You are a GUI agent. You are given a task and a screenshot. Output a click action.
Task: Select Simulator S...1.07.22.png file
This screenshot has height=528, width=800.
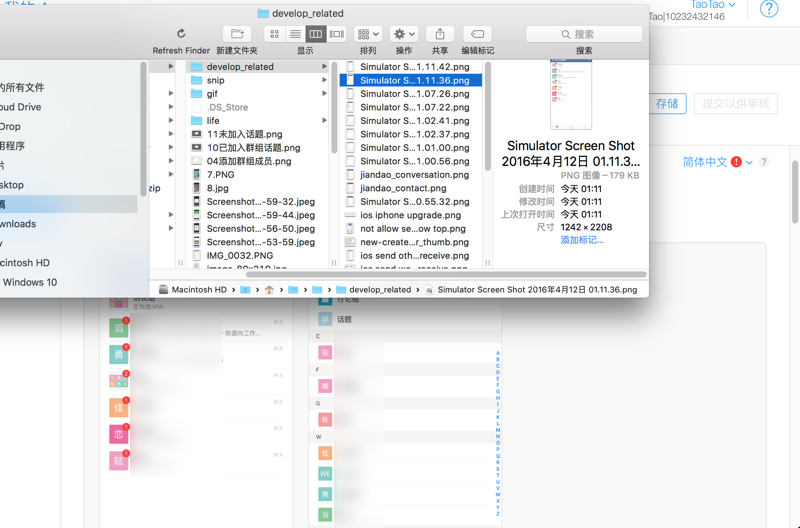coord(411,107)
